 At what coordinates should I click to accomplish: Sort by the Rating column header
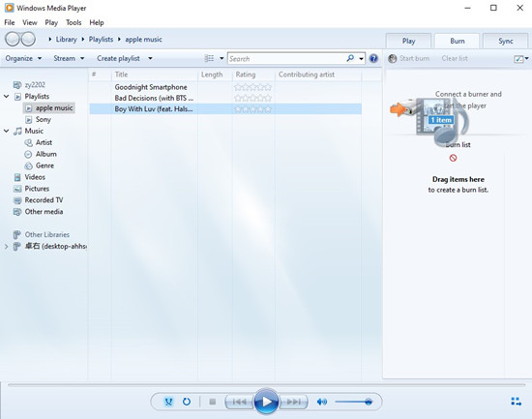[x=253, y=75]
